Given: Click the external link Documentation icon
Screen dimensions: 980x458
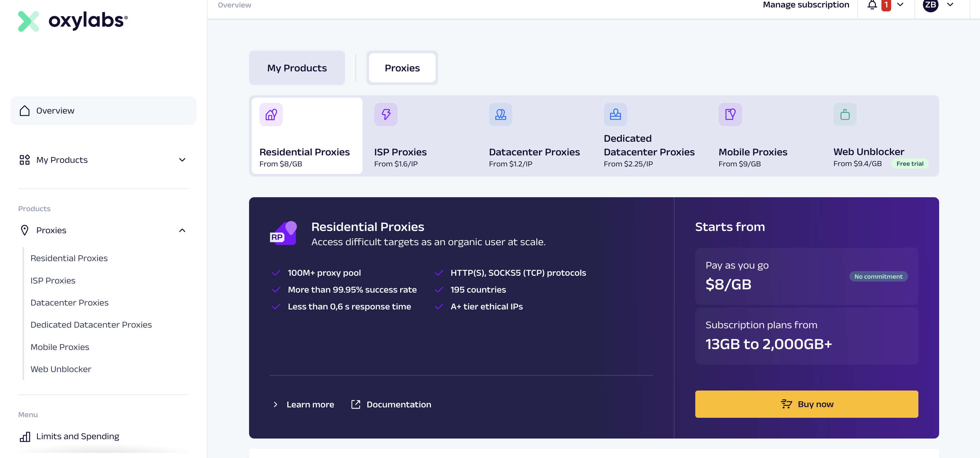Looking at the screenshot, I should [x=356, y=404].
